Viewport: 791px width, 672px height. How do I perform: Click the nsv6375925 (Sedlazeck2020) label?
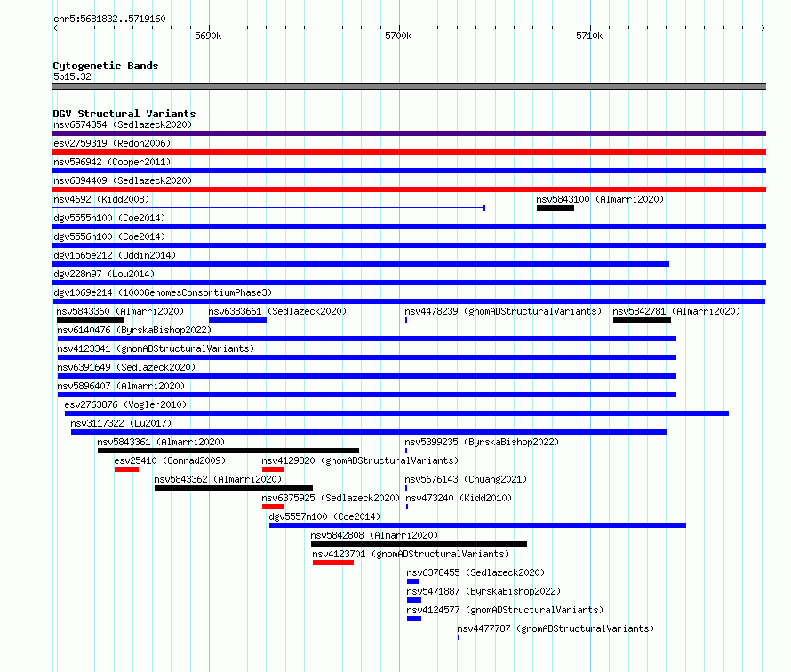click(331, 498)
